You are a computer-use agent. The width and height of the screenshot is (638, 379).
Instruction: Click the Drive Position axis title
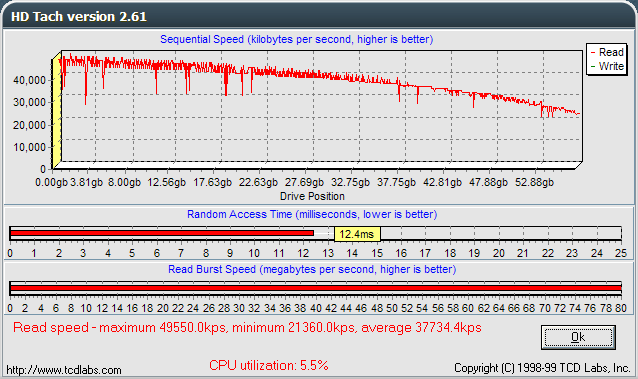click(312, 196)
